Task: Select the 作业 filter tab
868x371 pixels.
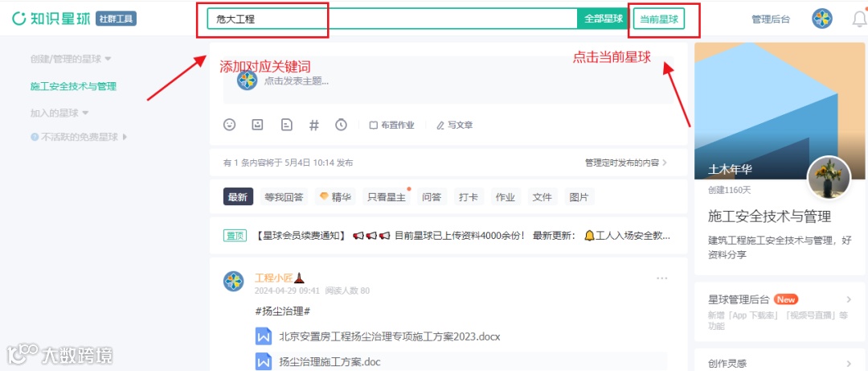Action: 505,197
